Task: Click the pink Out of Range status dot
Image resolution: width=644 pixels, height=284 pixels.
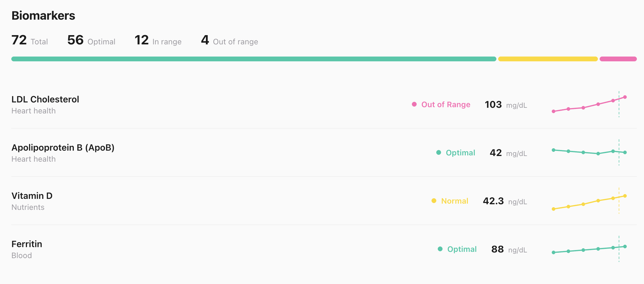Action: point(414,104)
